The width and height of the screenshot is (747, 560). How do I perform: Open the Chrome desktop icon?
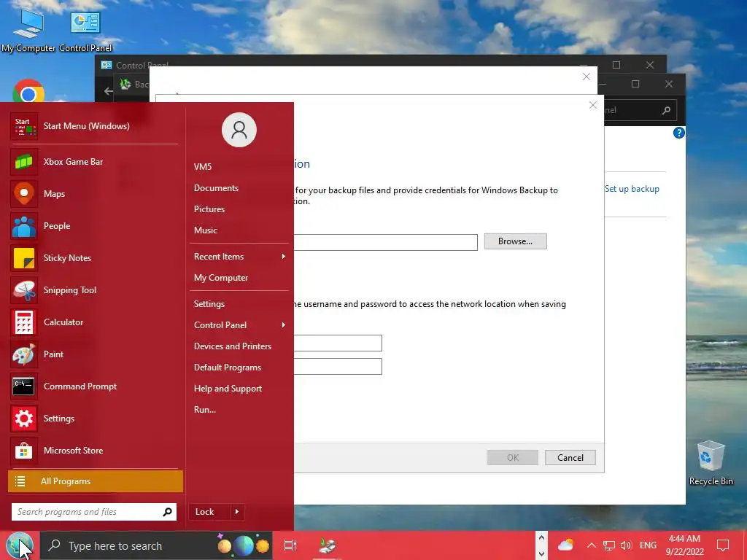point(28,91)
